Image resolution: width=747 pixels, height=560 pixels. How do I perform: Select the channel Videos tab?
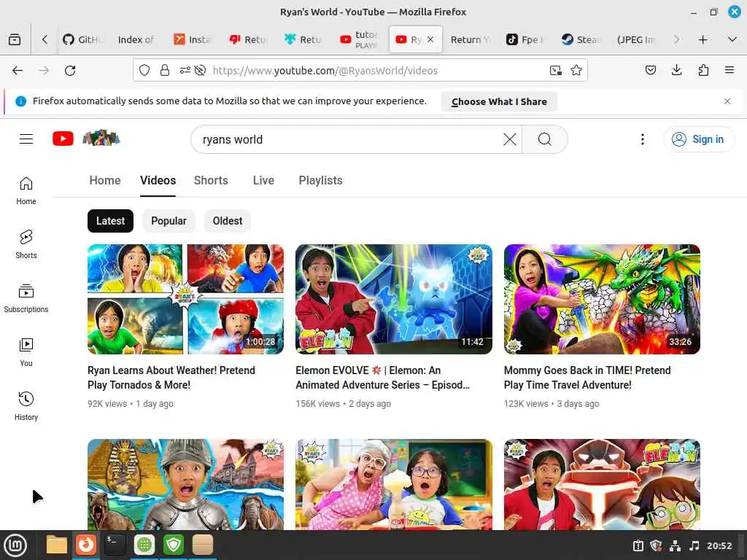point(158,181)
